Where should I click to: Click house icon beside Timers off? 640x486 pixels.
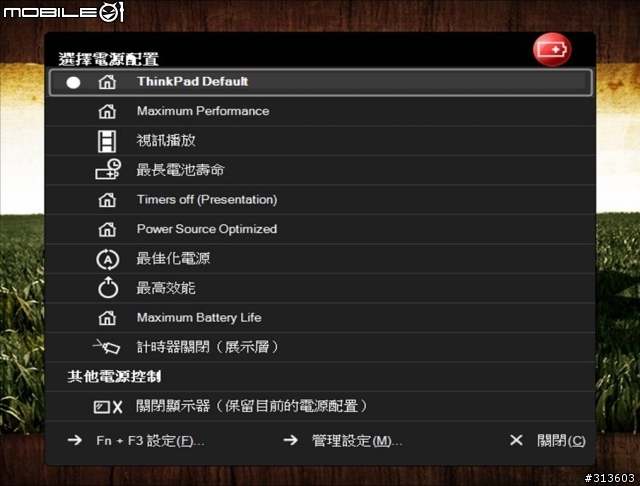click(x=107, y=200)
